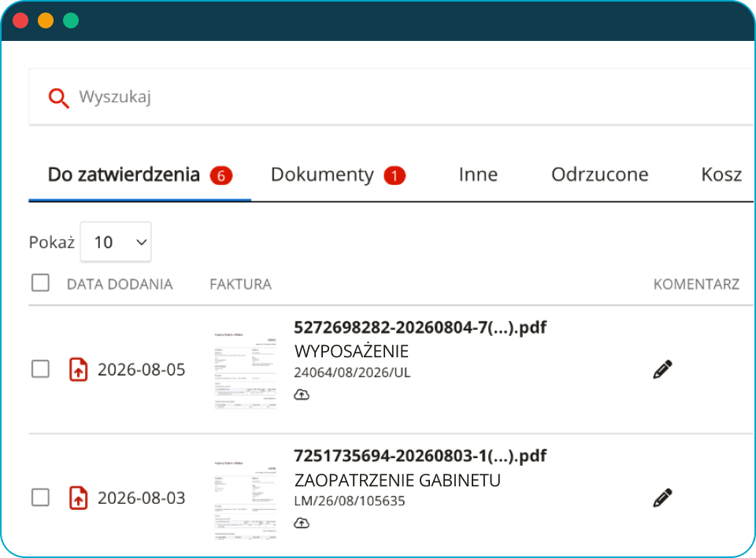This screenshot has height=558, width=756.
Task: Click the red badge 6 on Do zatwierdzenia
Action: (221, 176)
